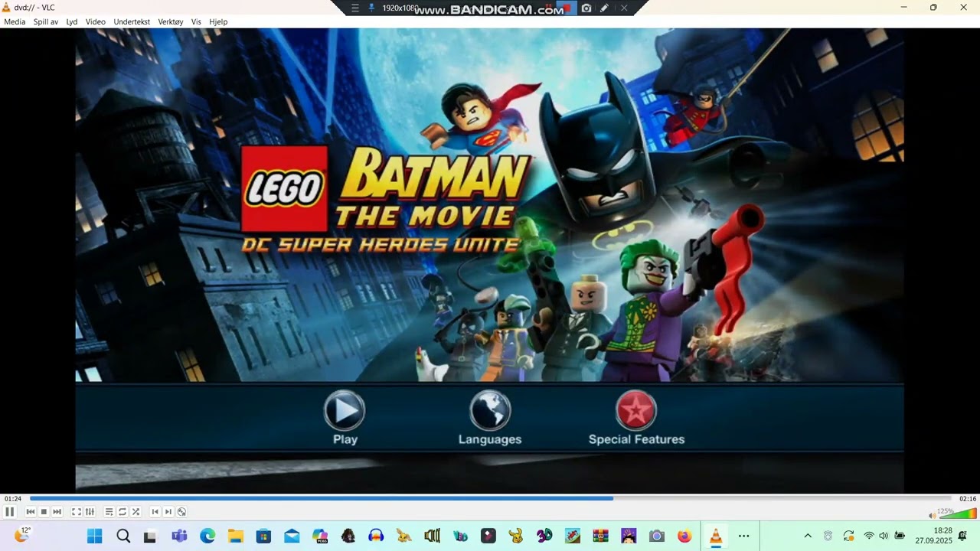Launch Microsoft Teams from taskbar
The width and height of the screenshot is (980, 551).
(x=179, y=536)
